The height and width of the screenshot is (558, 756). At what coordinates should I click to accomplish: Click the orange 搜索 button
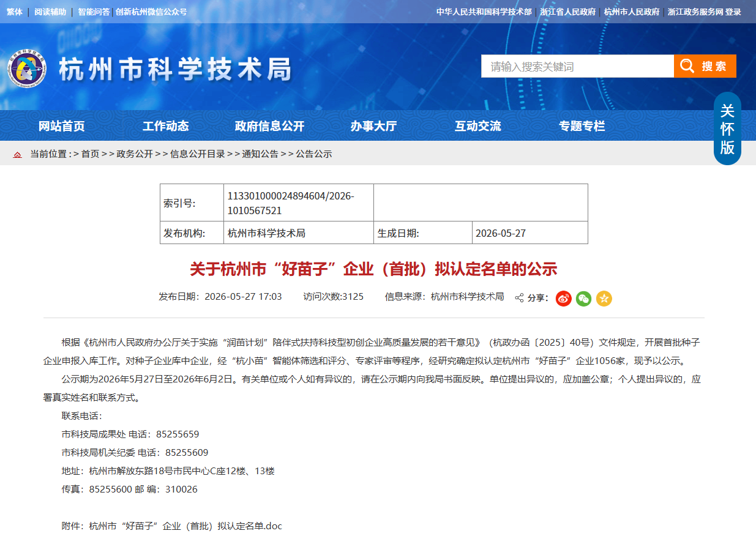pyautogui.click(x=705, y=66)
